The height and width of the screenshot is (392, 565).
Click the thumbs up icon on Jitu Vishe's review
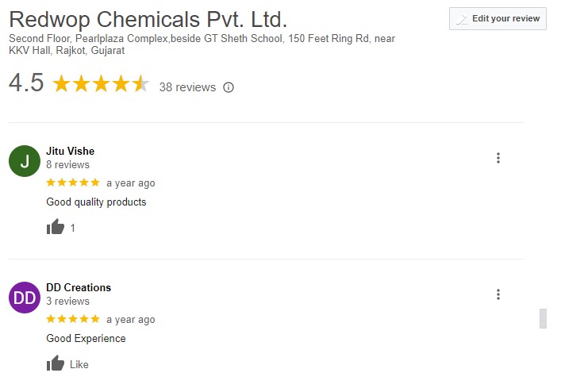[56, 228]
